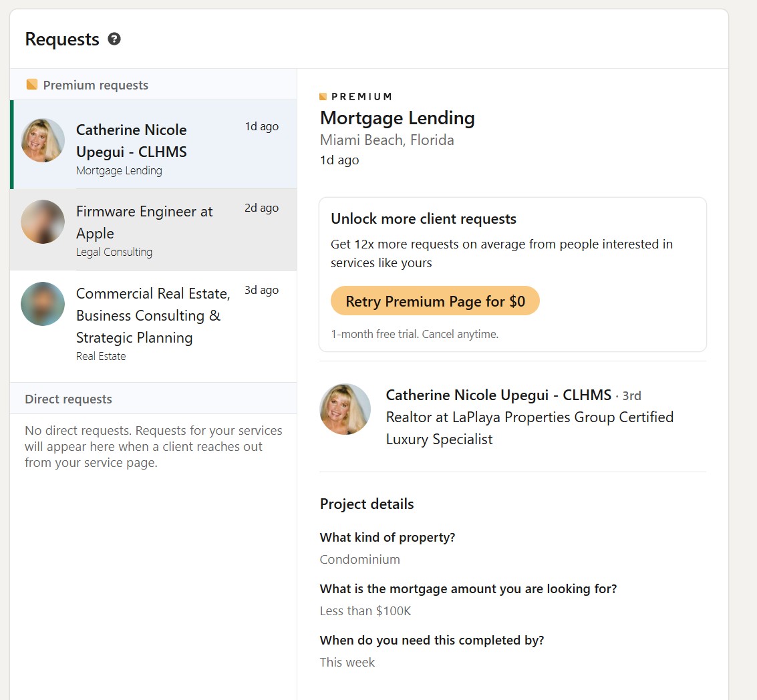Click '1-month free trial. Cancel anytime.' text
The height and width of the screenshot is (700, 757).
click(415, 334)
